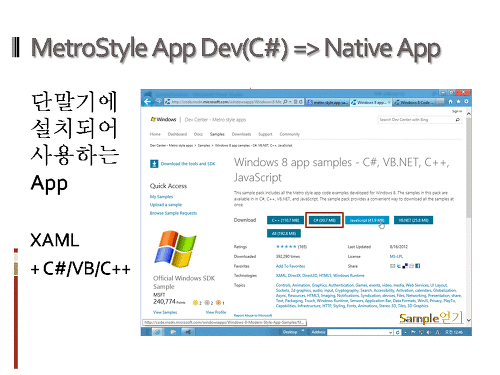500x375 pixels.
Task: Click the Windows flag profile image
Action: (x=175, y=249)
